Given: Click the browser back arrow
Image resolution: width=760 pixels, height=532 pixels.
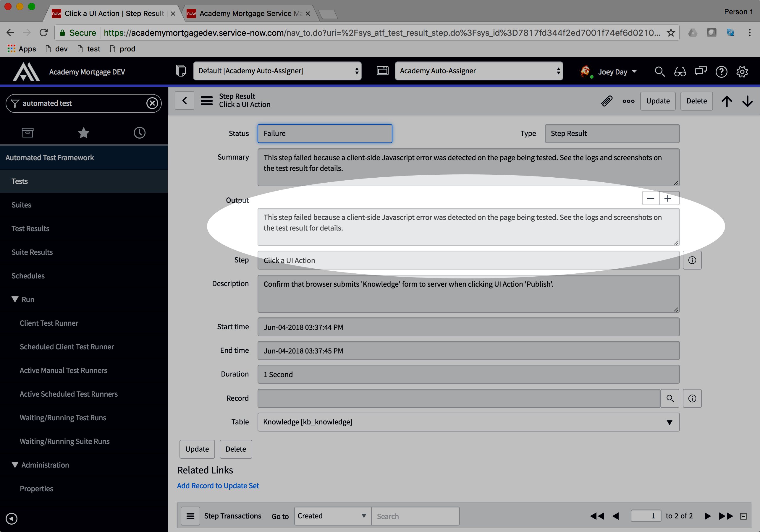Looking at the screenshot, I should [10, 33].
